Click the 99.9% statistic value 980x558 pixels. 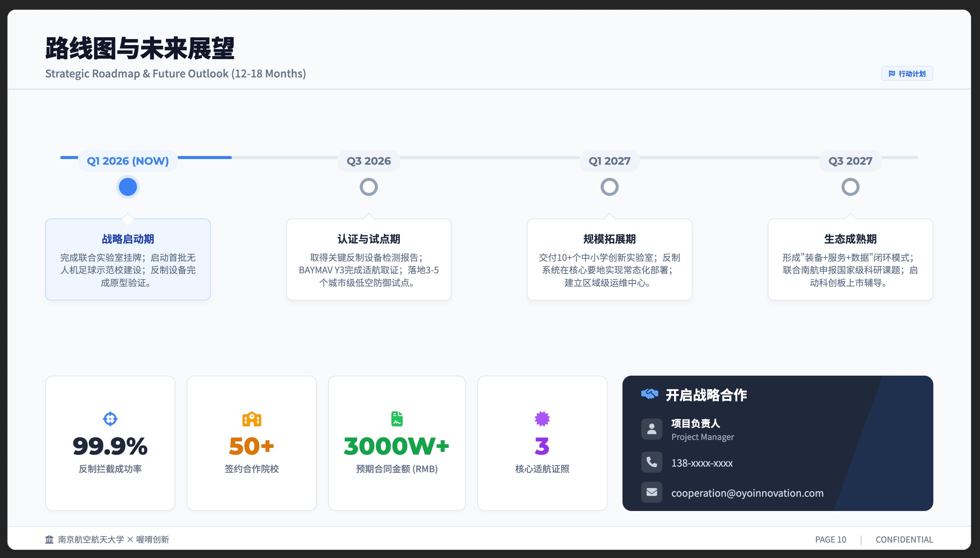110,446
